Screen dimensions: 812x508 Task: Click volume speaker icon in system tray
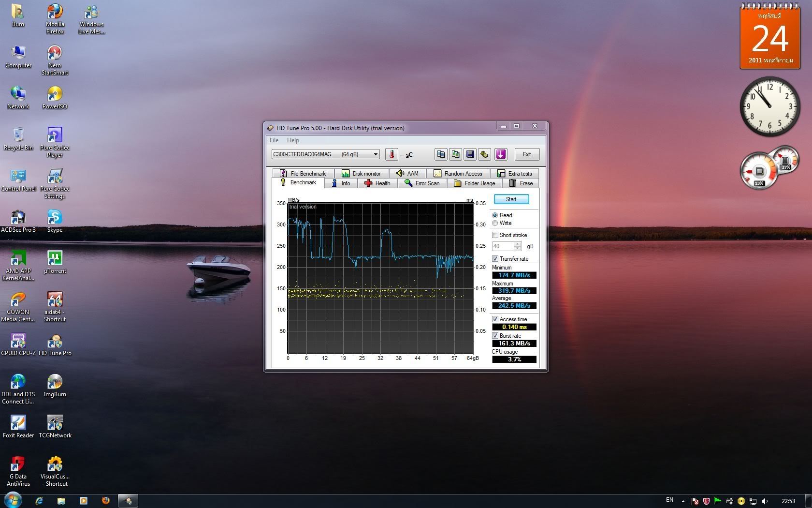tap(765, 501)
